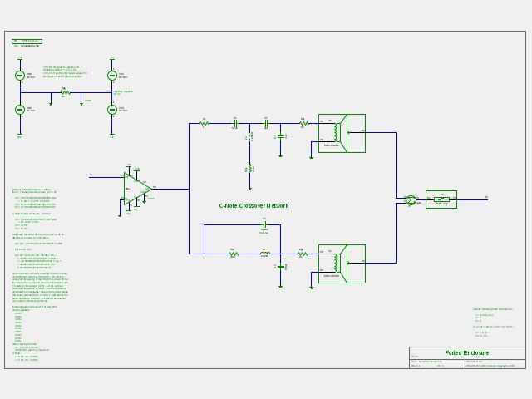Select the upper speaker driver enclosure block

click(x=342, y=133)
